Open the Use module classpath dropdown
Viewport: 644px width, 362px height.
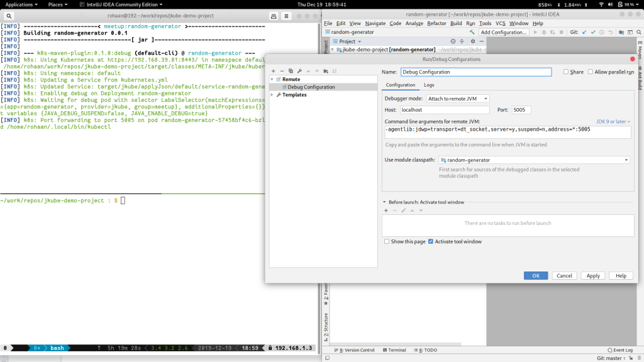[x=535, y=160]
